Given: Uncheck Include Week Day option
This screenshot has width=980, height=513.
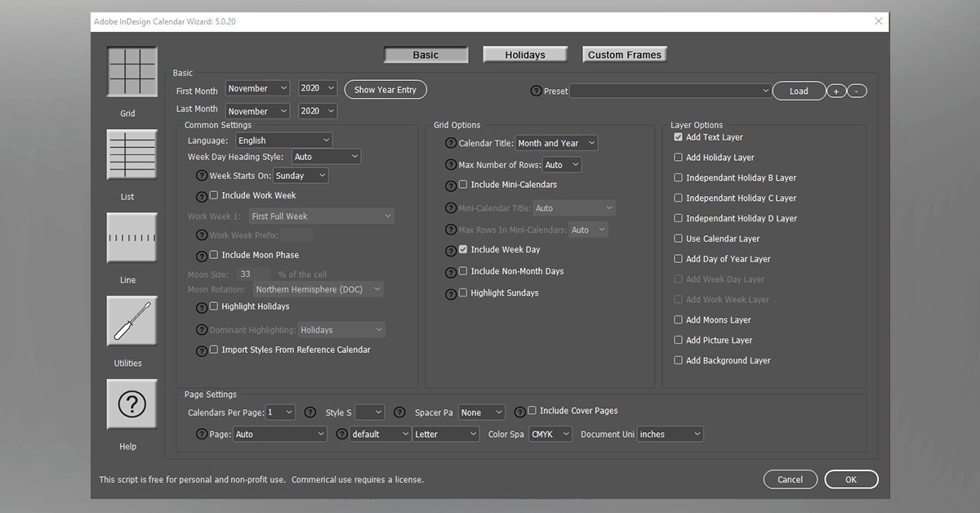Looking at the screenshot, I should [463, 250].
